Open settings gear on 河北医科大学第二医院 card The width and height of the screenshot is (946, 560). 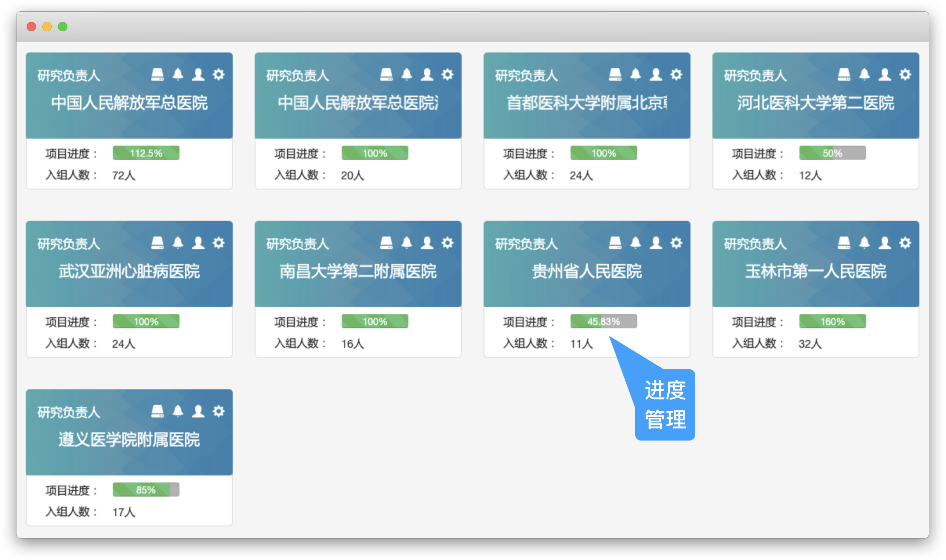click(905, 74)
